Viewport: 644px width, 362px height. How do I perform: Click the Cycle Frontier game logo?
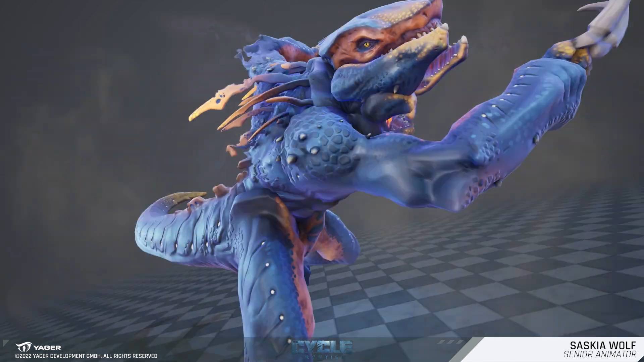pyautogui.click(x=322, y=349)
